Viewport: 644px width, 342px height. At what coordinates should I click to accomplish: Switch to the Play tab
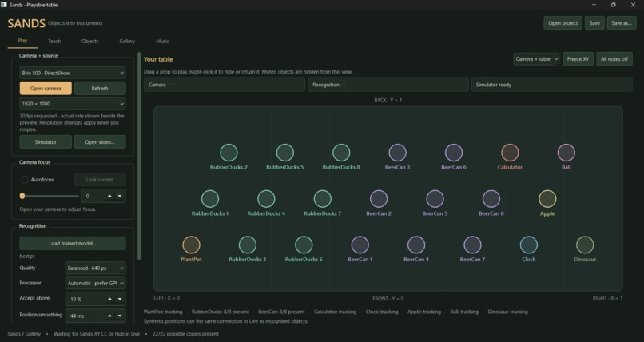click(x=22, y=41)
